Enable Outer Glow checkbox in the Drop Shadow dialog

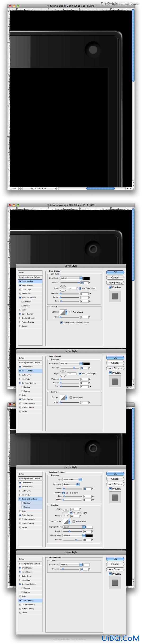click(20, 290)
